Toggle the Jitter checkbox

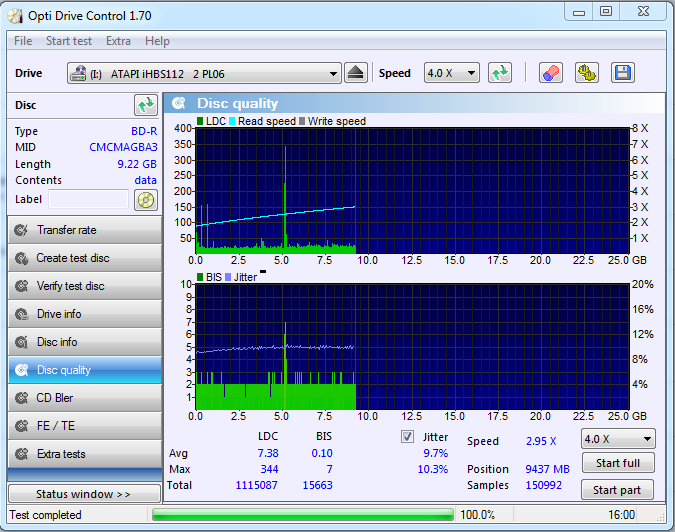point(407,437)
